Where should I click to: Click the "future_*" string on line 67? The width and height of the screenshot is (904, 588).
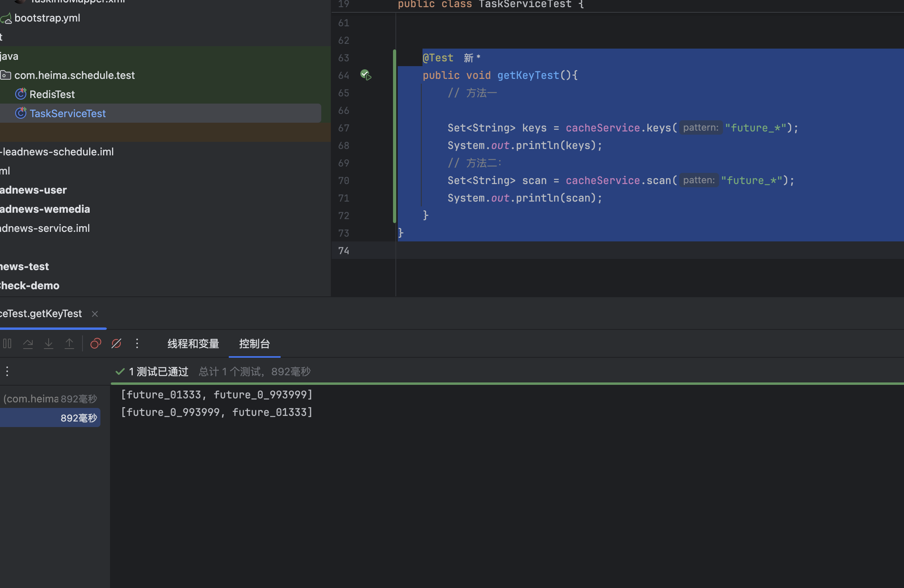tap(755, 128)
